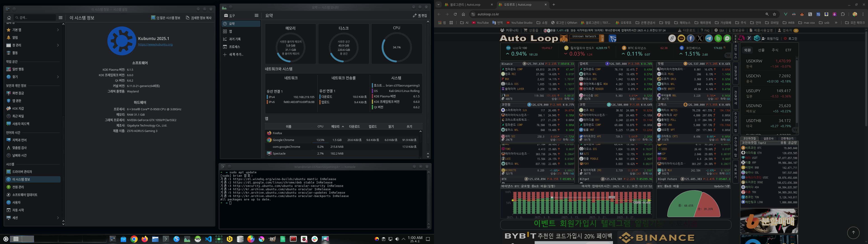Open the kubuntu.org website link
Image resolution: width=868 pixels, height=244 pixels.
tap(155, 45)
